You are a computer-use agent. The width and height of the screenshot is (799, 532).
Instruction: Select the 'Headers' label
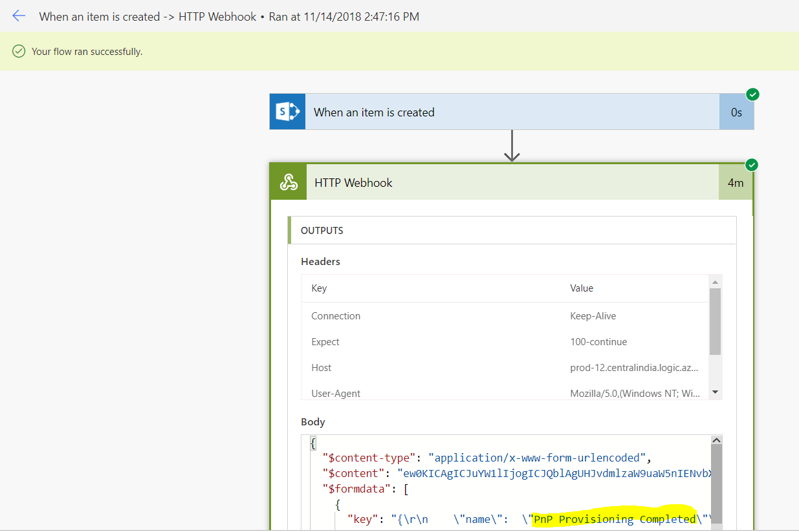pos(320,262)
